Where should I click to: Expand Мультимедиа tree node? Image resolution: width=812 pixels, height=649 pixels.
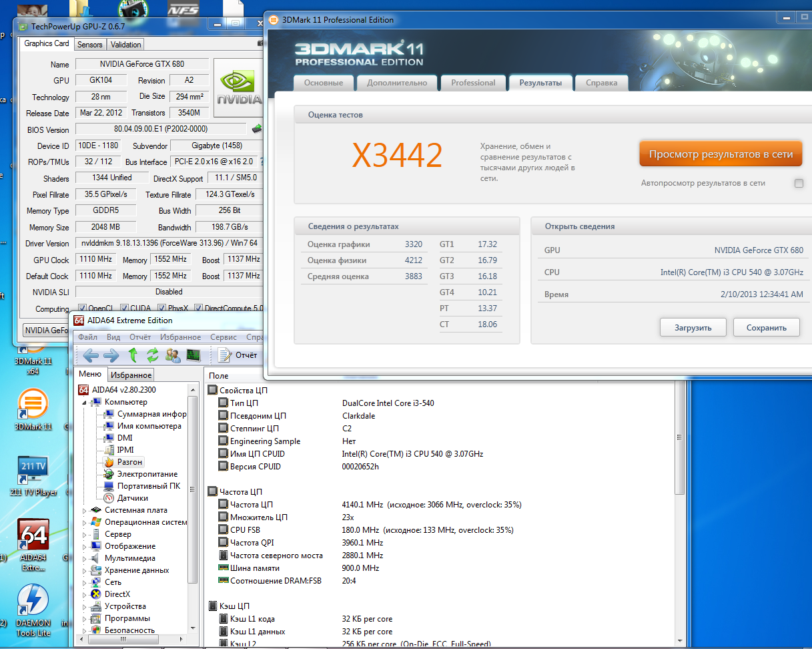coord(85,558)
